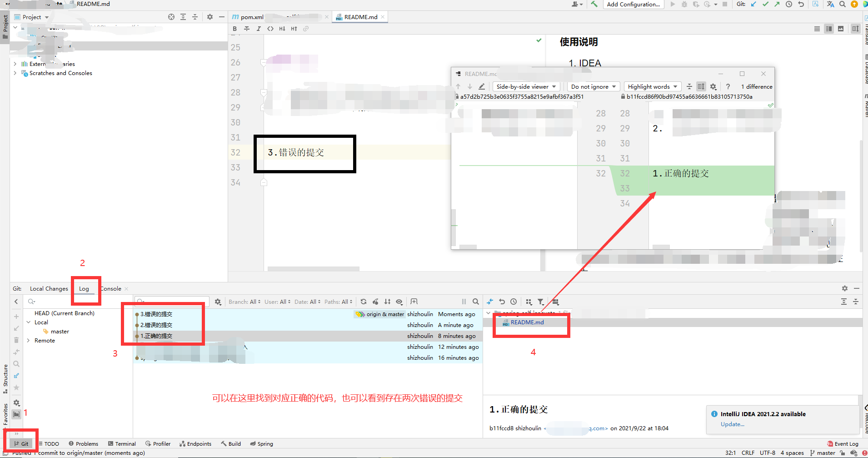
Task: Switch Markdown view to Editor and Preview
Action: pyautogui.click(x=829, y=29)
